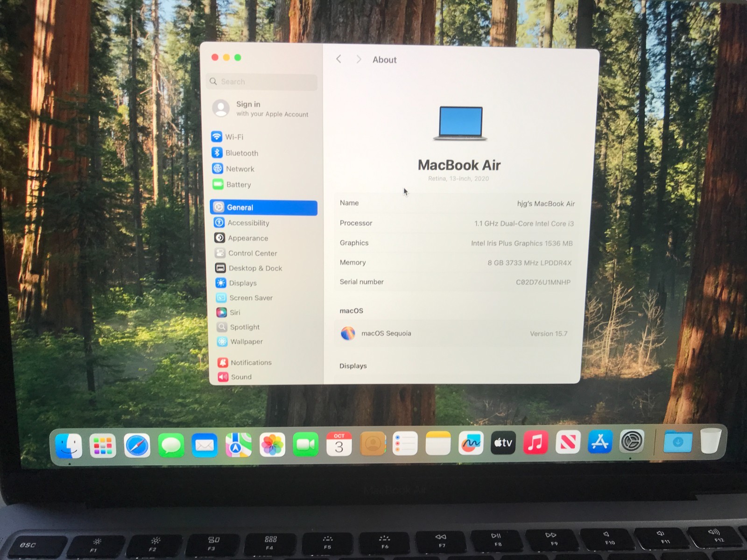Click the macOS Sequoia version row
Screen dimensions: 747x560
[455, 334]
